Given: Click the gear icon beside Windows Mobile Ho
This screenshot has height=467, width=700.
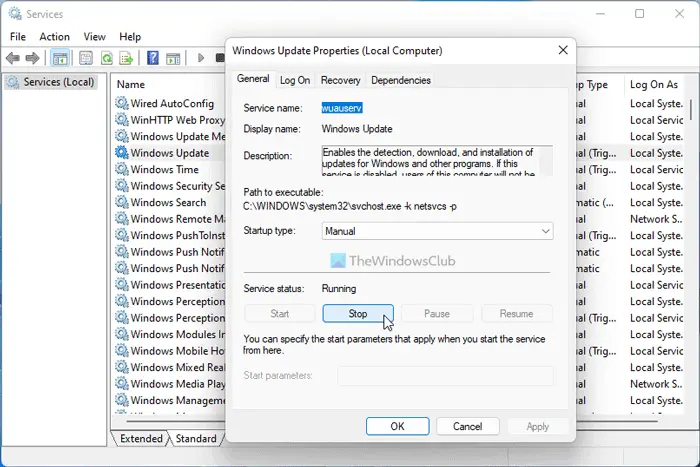Looking at the screenshot, I should pyautogui.click(x=122, y=350).
